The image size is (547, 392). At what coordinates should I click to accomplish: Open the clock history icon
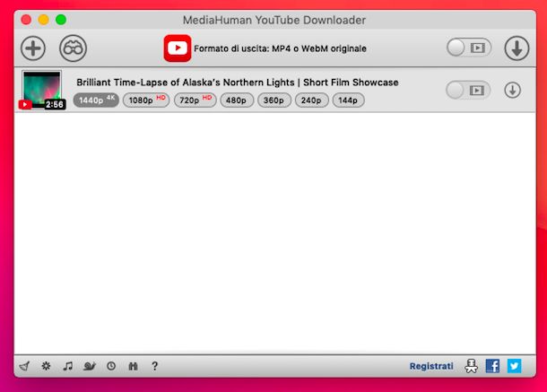111,366
